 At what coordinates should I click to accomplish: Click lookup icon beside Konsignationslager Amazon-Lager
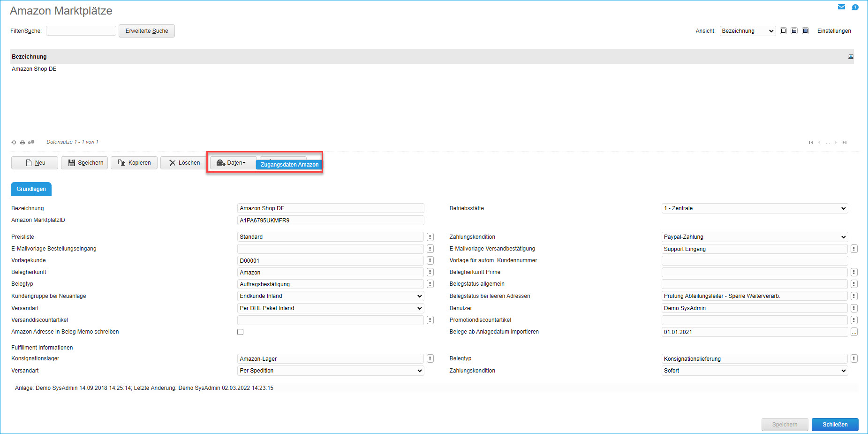pos(430,358)
